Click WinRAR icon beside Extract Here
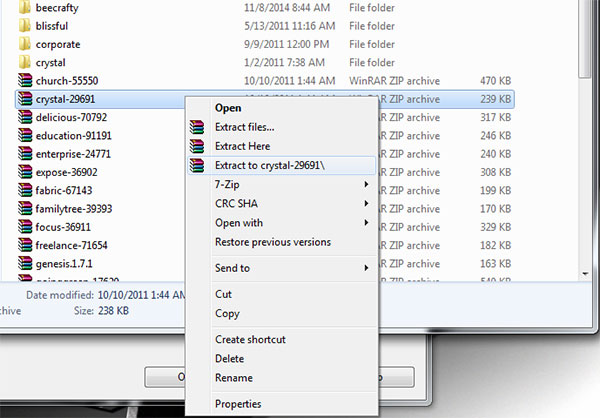 [197, 146]
